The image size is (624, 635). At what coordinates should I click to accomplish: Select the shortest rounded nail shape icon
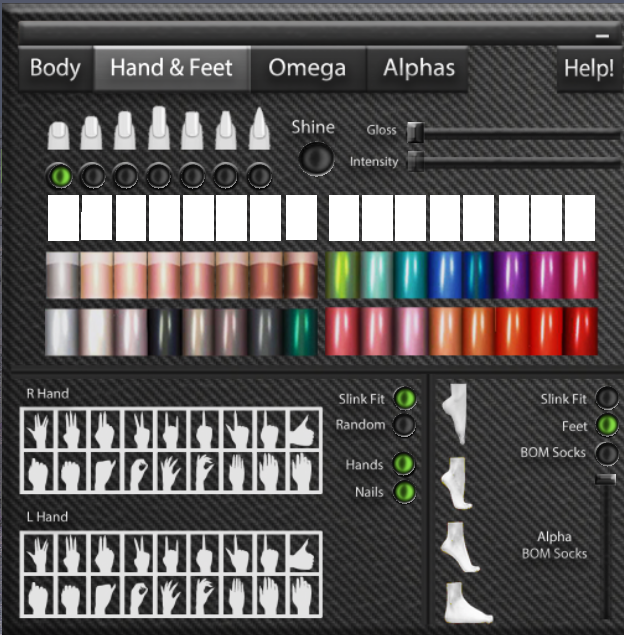(59, 135)
